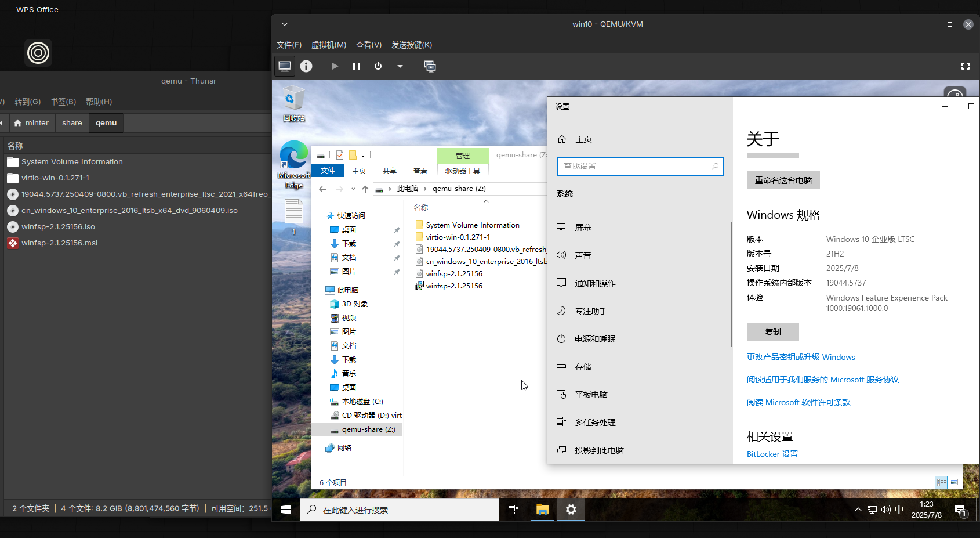Select the Settings gear in taskbar
Screen dimensions: 980x538
click(x=571, y=510)
